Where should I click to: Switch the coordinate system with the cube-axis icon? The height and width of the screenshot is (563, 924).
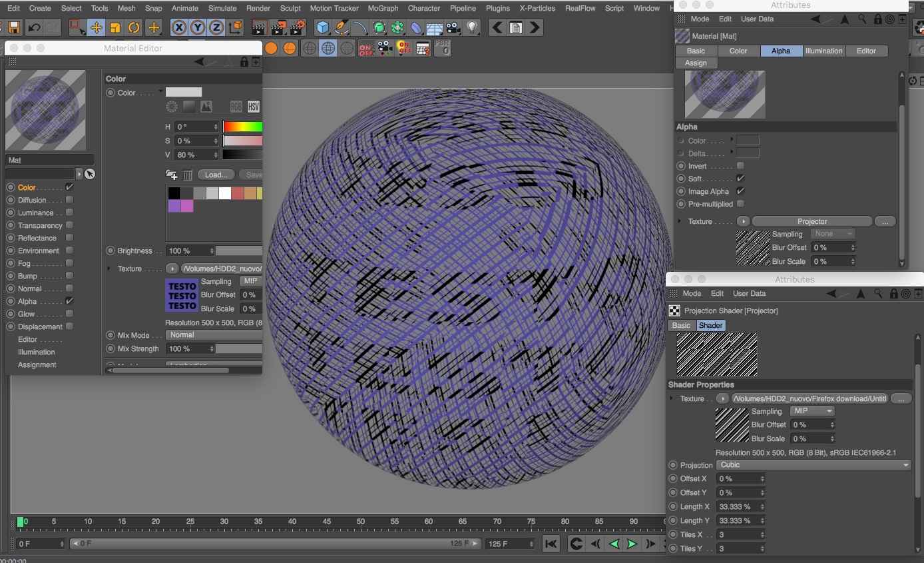point(236,27)
